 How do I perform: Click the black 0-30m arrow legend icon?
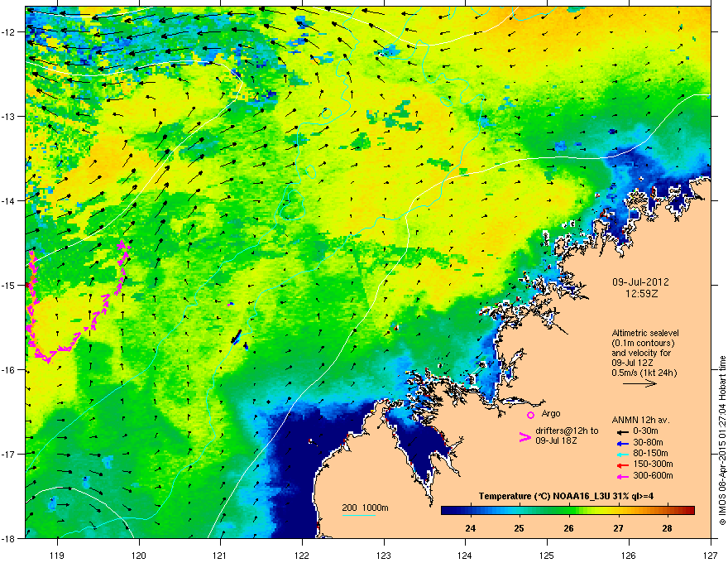(x=622, y=431)
